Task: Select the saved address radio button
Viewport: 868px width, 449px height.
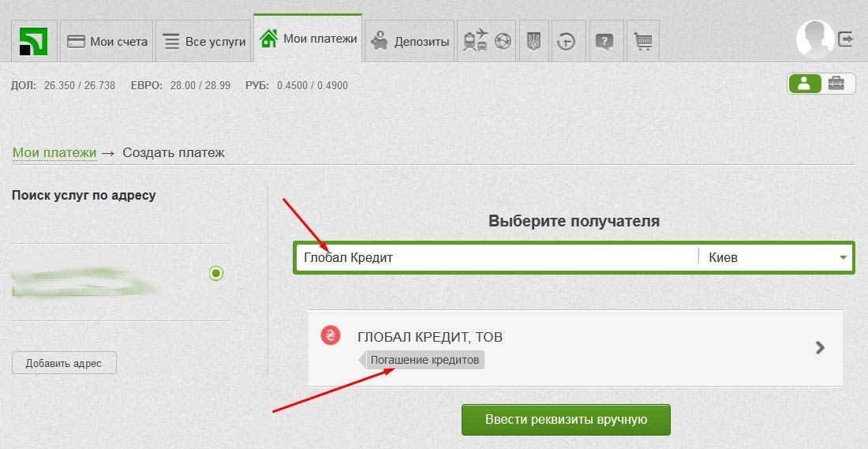Action: [x=216, y=273]
